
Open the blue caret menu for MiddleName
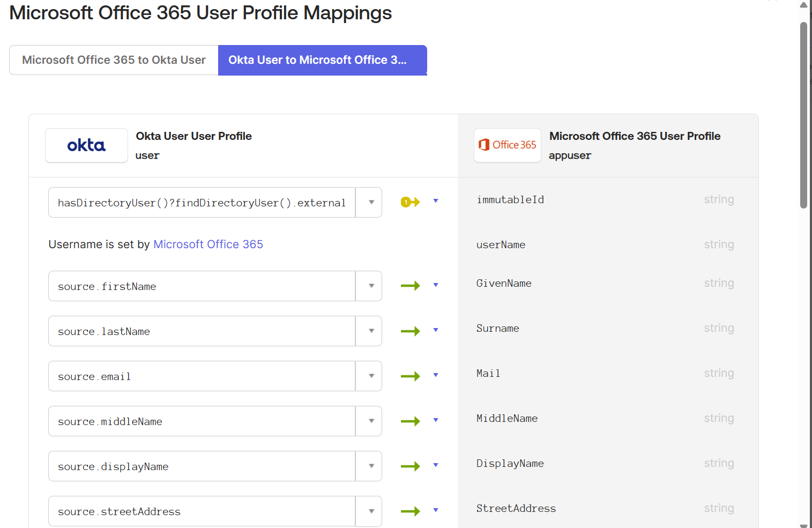coord(436,420)
